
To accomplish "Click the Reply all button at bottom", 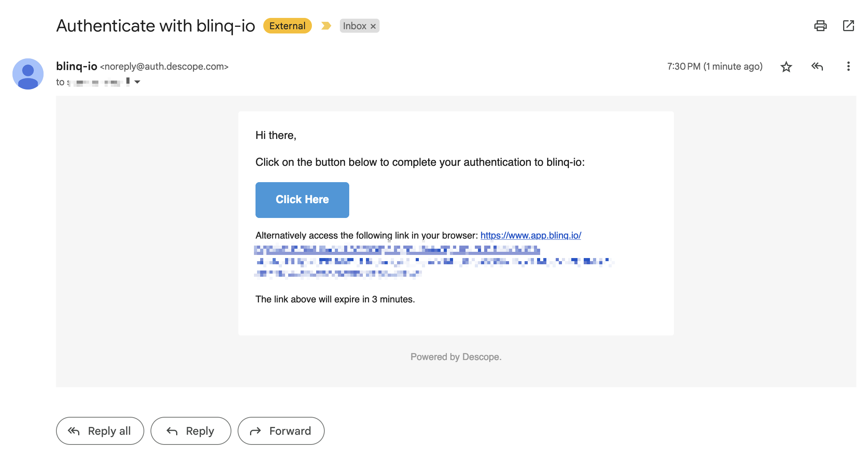I will [100, 431].
